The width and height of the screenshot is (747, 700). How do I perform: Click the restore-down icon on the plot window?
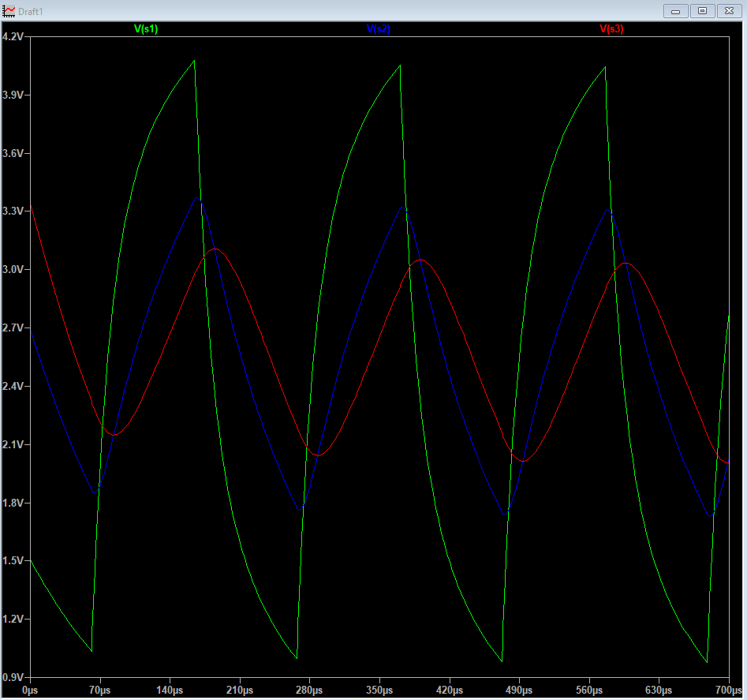coord(703,10)
